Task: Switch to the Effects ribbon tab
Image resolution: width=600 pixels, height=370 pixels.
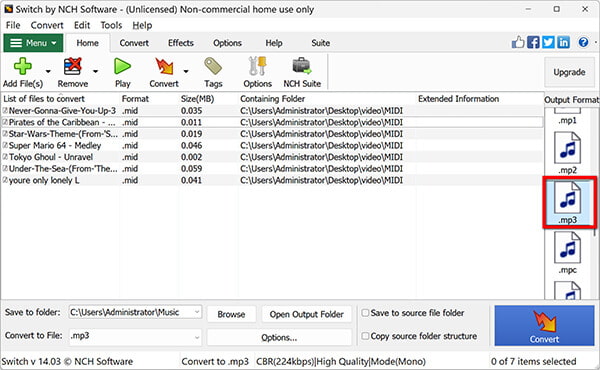Action: (x=181, y=43)
